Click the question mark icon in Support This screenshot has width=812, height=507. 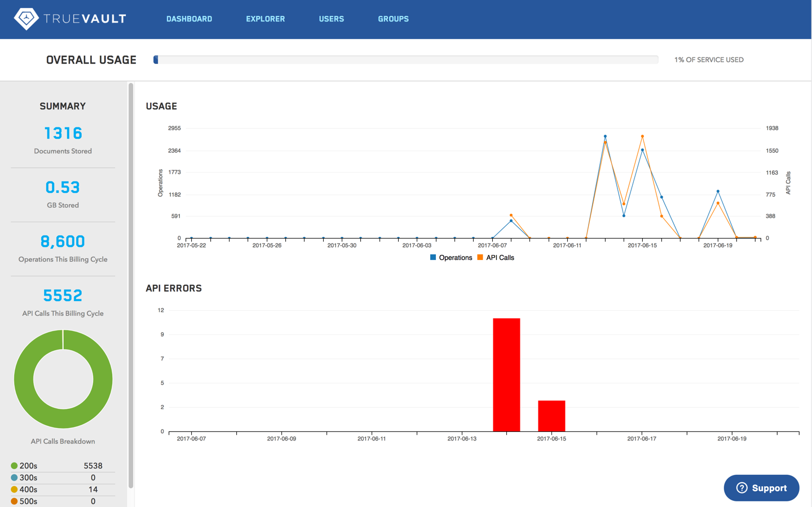pos(742,488)
